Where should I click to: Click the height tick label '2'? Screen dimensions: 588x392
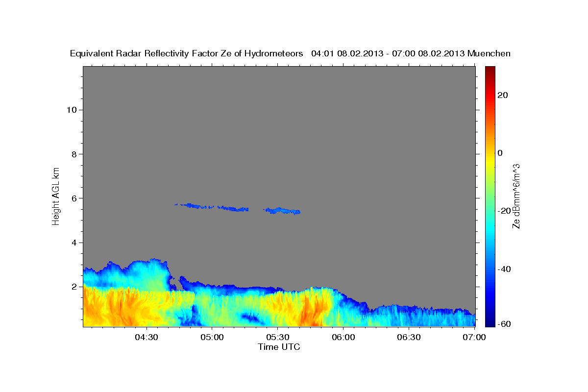click(x=74, y=287)
